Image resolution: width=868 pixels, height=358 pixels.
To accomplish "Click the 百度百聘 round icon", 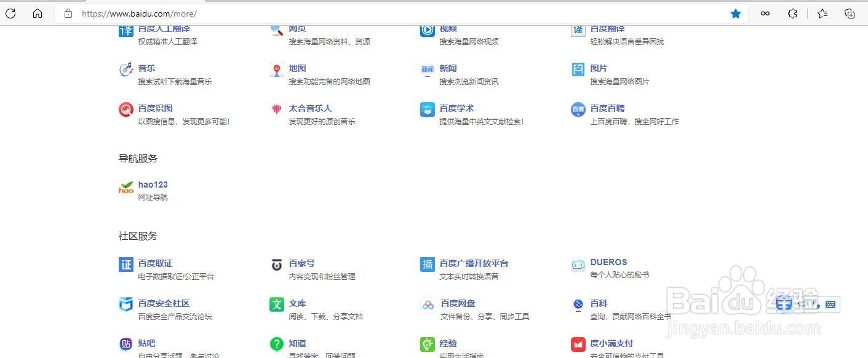I will point(578,109).
